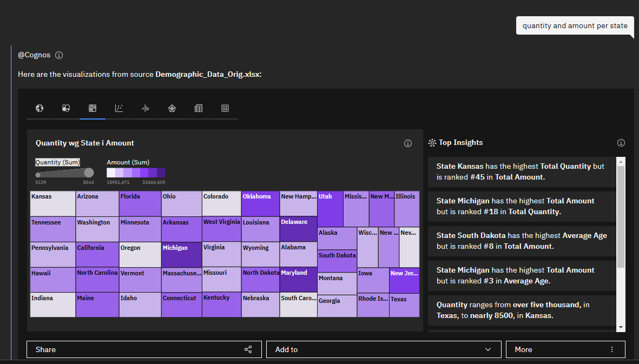Select the Maryland treemap tile
The width and height of the screenshot is (639, 364).
coord(298,280)
